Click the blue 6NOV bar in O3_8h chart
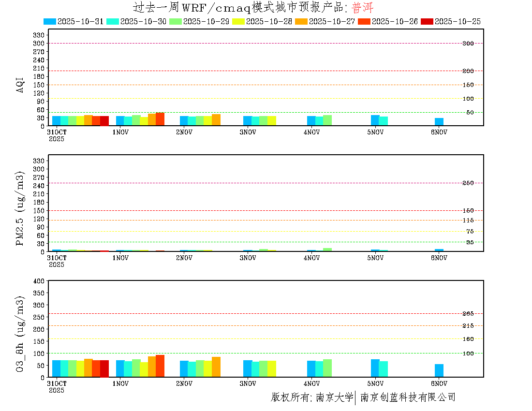 [439, 370]
